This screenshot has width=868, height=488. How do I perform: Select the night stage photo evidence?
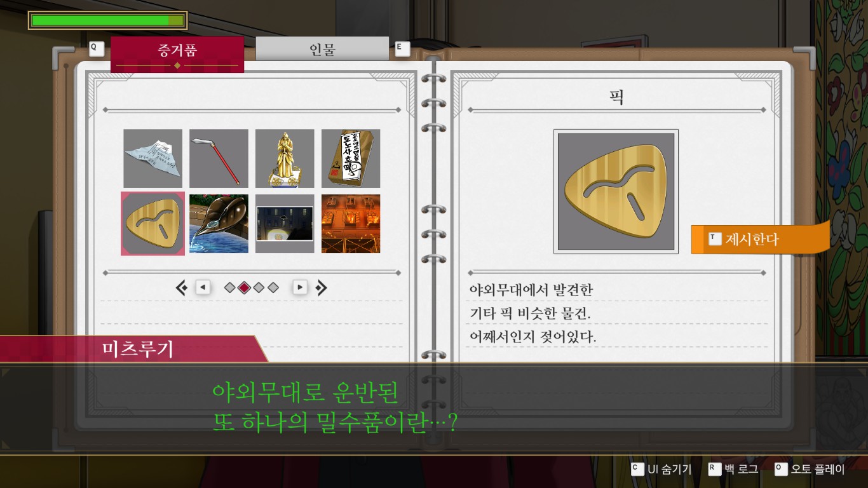285,224
